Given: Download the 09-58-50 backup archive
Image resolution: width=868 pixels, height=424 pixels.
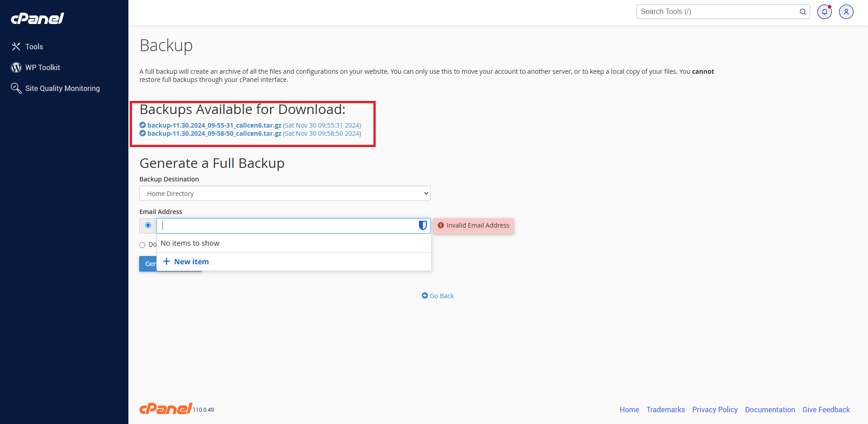Looking at the screenshot, I should pos(214,133).
